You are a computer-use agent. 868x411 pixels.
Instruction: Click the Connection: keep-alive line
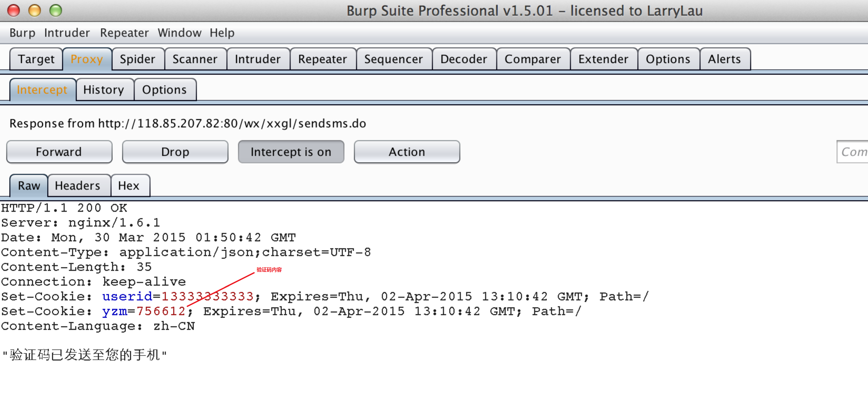click(93, 282)
